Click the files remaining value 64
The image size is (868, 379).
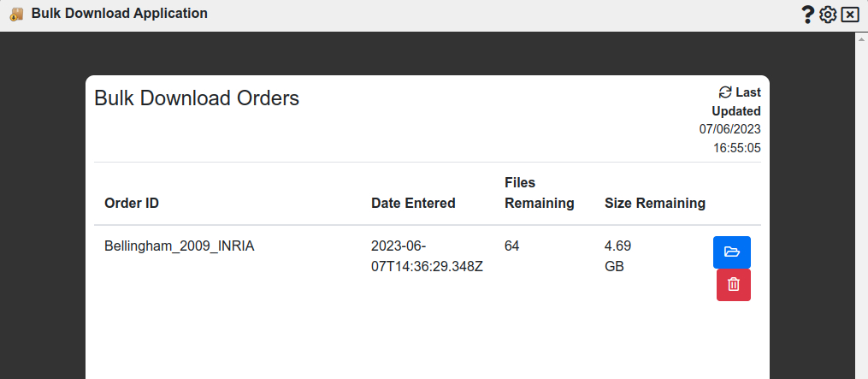coord(512,246)
